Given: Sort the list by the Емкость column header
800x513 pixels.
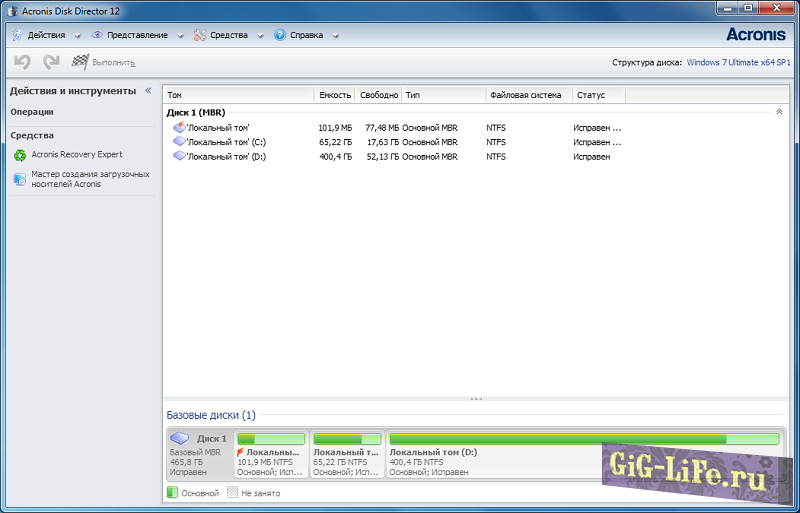Looking at the screenshot, I should 334,95.
